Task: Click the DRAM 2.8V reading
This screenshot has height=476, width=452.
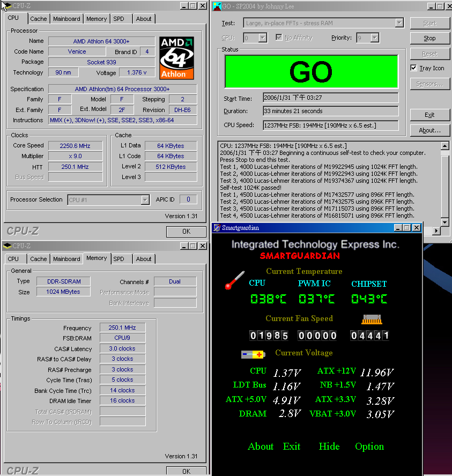Action: pyautogui.click(x=290, y=413)
